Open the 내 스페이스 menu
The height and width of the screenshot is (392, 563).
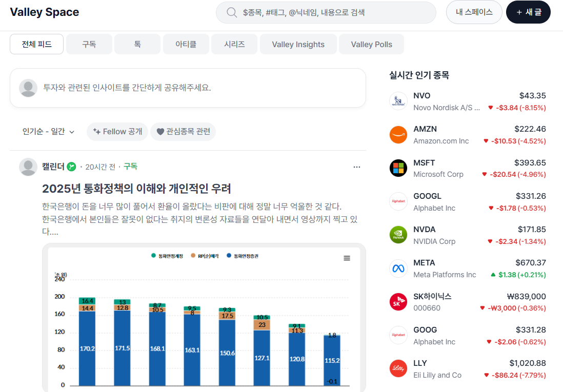click(474, 12)
